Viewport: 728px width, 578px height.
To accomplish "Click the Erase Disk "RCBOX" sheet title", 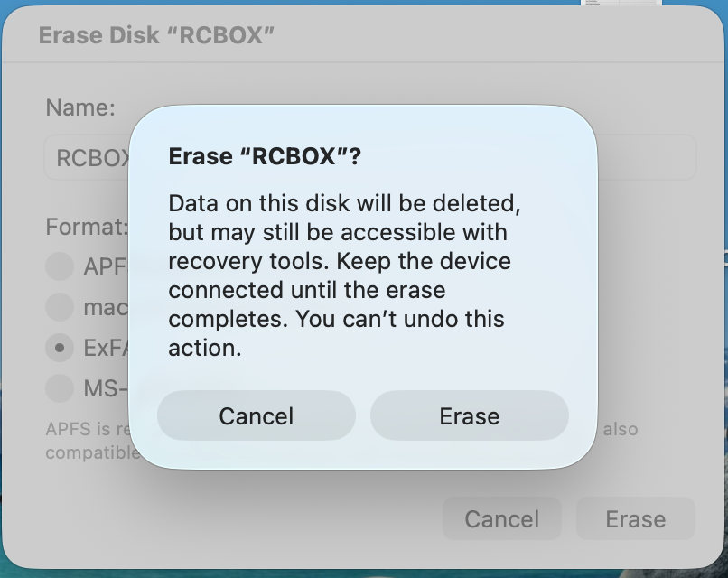I will 156,36.
